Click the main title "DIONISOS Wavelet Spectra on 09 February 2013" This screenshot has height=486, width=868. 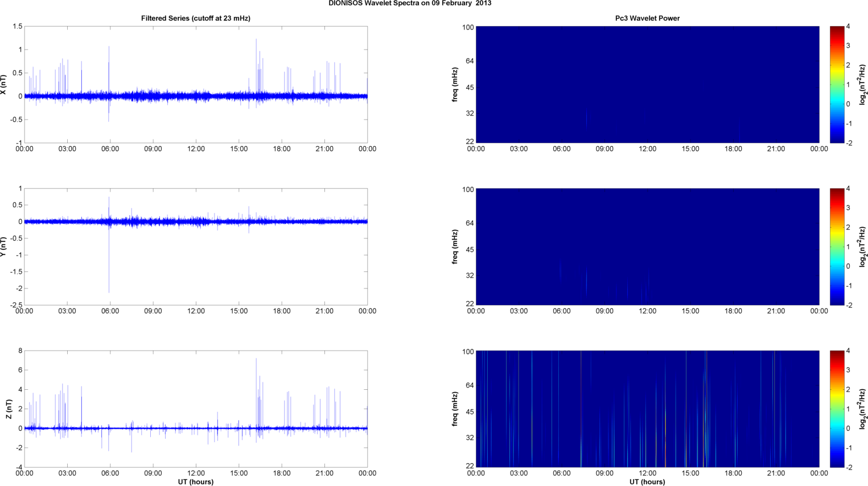click(410, 3)
